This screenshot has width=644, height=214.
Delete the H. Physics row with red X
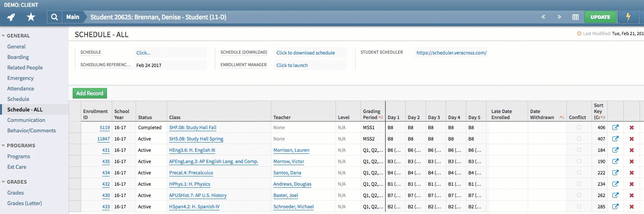[x=631, y=184]
